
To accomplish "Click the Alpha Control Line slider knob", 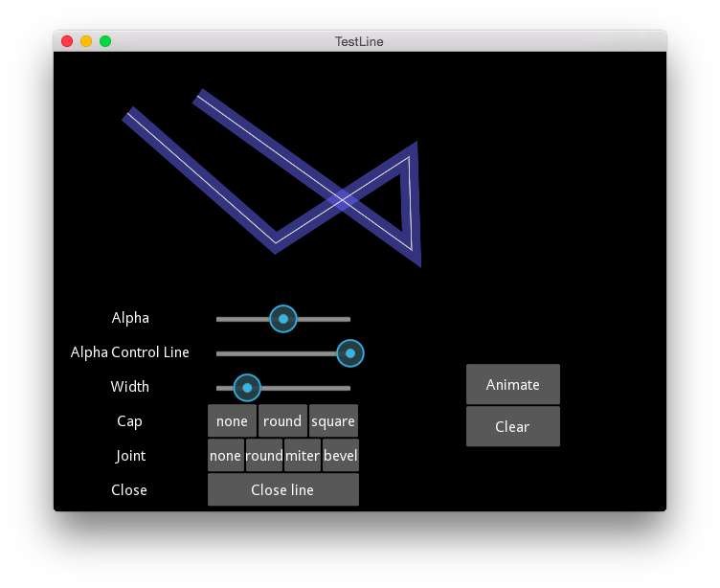I will coord(350,353).
